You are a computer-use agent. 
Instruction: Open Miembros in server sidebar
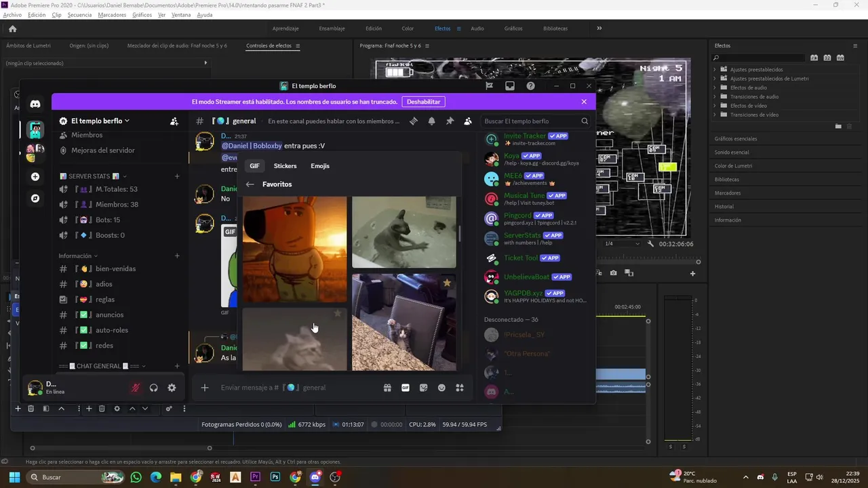click(x=86, y=135)
